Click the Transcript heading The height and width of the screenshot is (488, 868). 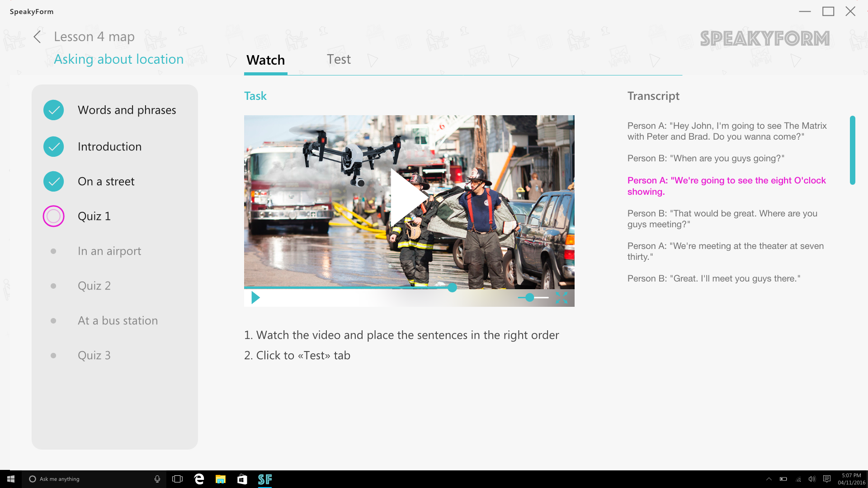(653, 96)
